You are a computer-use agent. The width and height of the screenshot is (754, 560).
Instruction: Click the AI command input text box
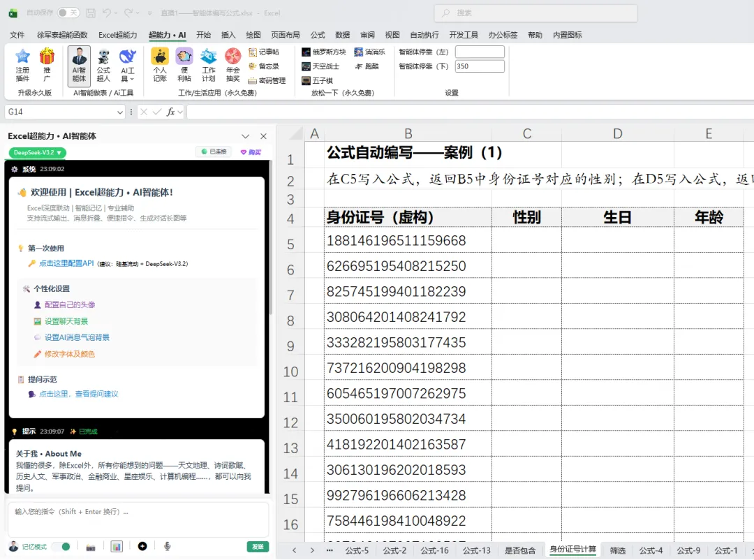coord(138,520)
